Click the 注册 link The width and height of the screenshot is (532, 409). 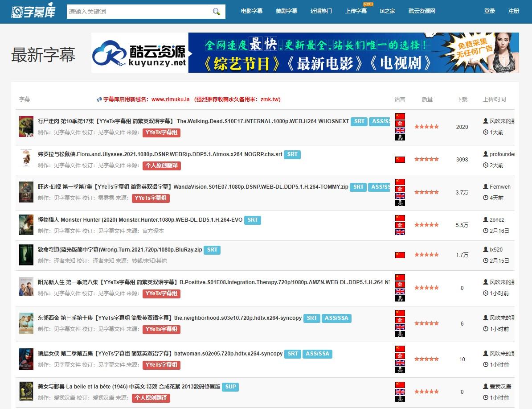tap(514, 11)
